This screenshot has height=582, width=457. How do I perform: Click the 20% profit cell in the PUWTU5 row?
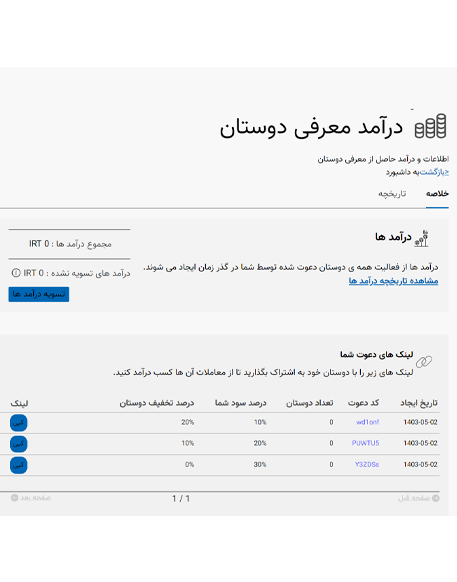(260, 443)
